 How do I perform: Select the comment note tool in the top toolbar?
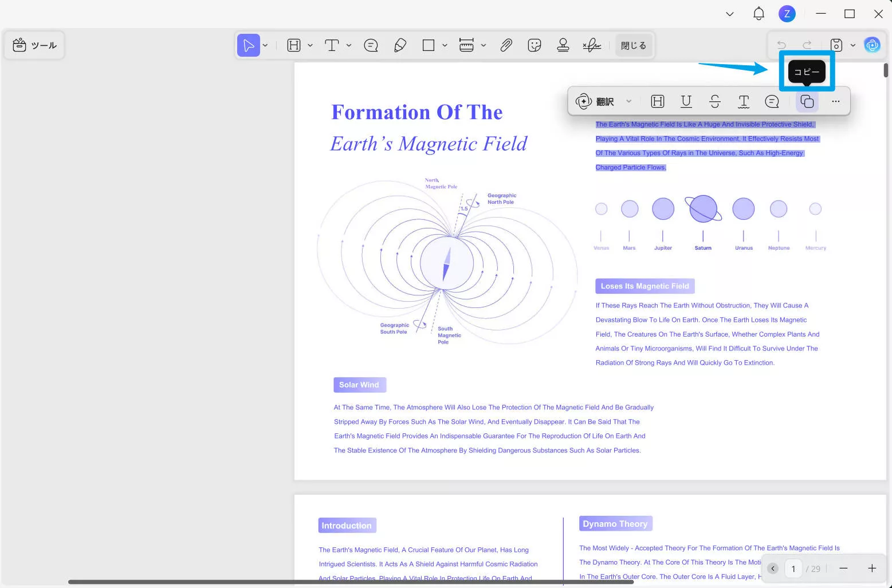pos(371,45)
